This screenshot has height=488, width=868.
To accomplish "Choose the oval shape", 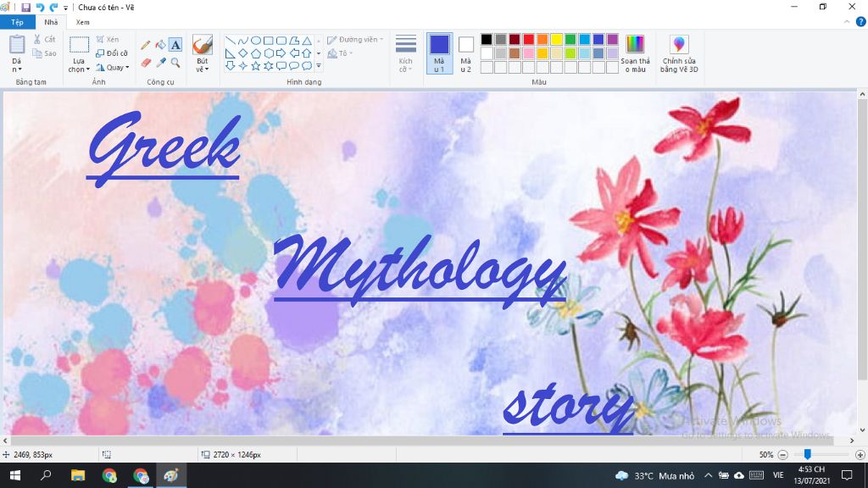I will pos(256,41).
